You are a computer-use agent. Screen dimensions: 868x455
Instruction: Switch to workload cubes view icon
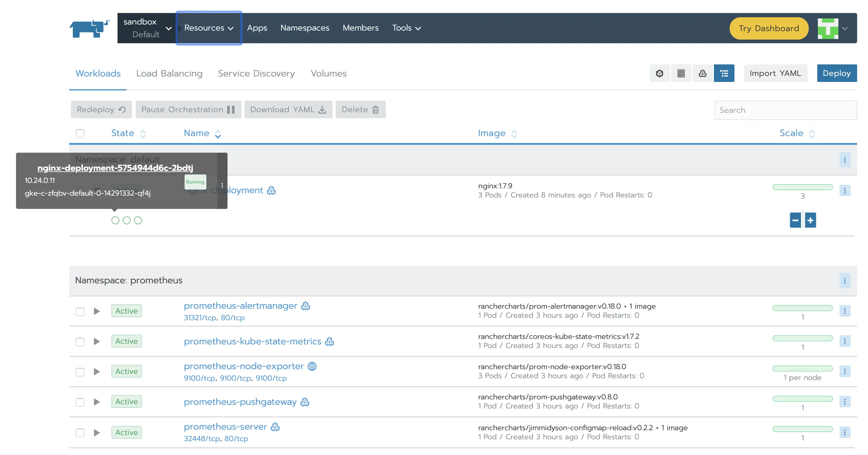point(702,73)
